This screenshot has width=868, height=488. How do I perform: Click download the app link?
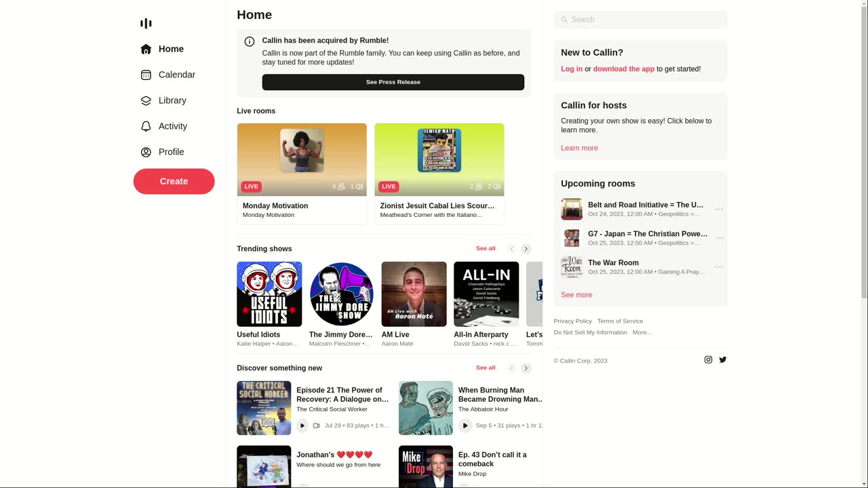tap(624, 69)
